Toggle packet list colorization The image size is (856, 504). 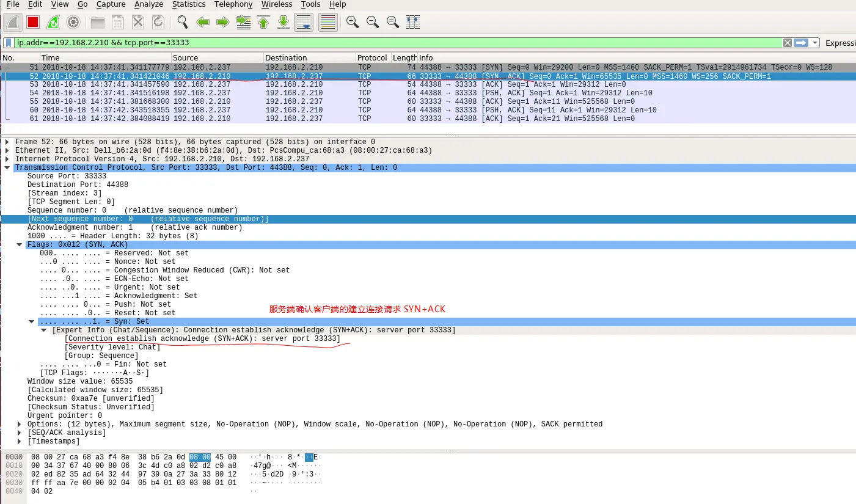pos(328,23)
